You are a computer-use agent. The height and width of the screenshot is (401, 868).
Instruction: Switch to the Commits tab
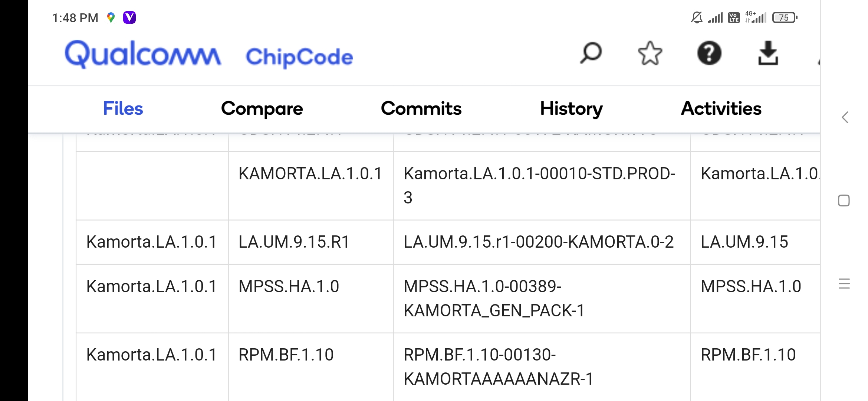point(421,108)
